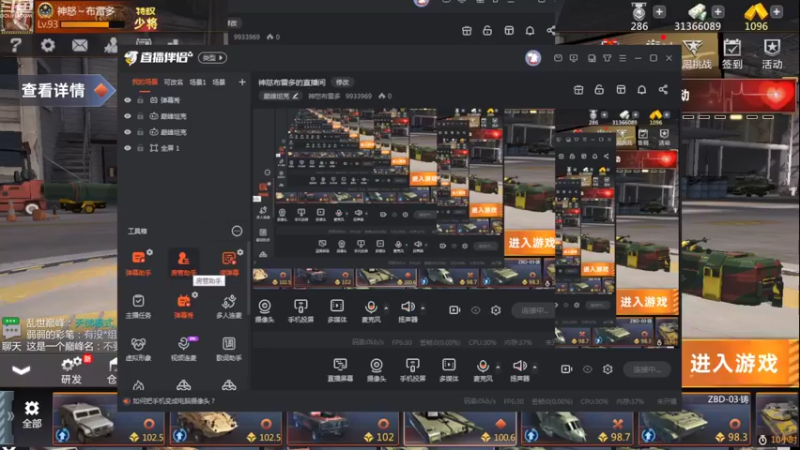Expand arrow next to 麦克风 in outermost toolbar
The image size is (800, 450).
498,366
